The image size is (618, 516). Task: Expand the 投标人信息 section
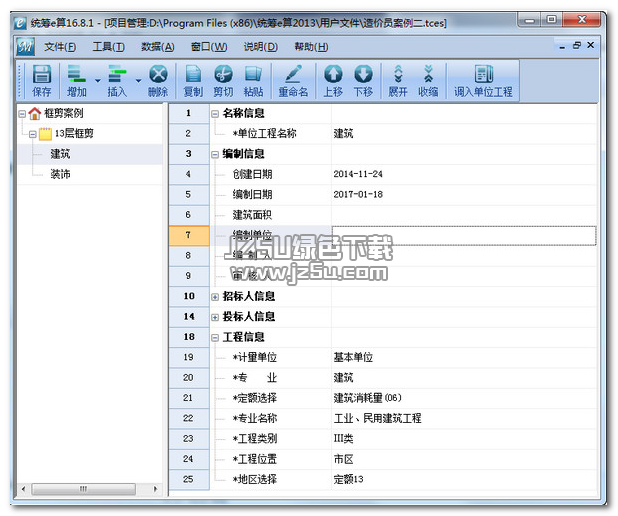[215, 317]
